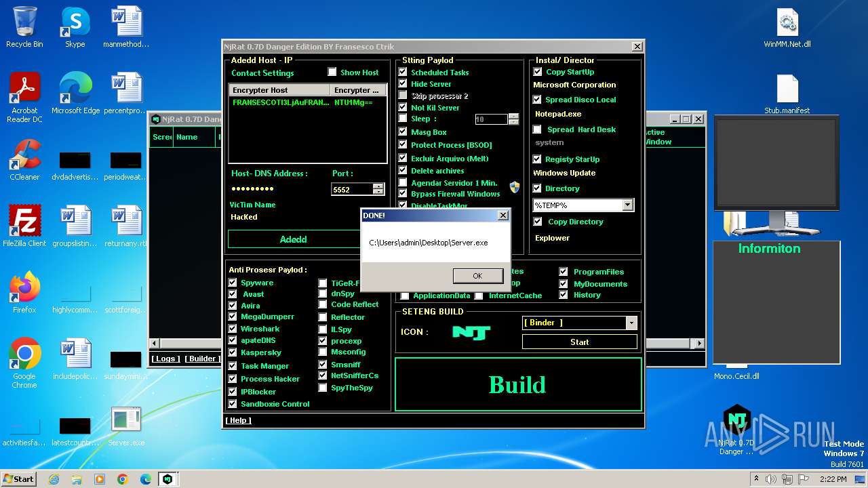Select the FRANSESCOTI3LjAuFRAN host row
This screenshot has width=868, height=488.
pos(307,103)
